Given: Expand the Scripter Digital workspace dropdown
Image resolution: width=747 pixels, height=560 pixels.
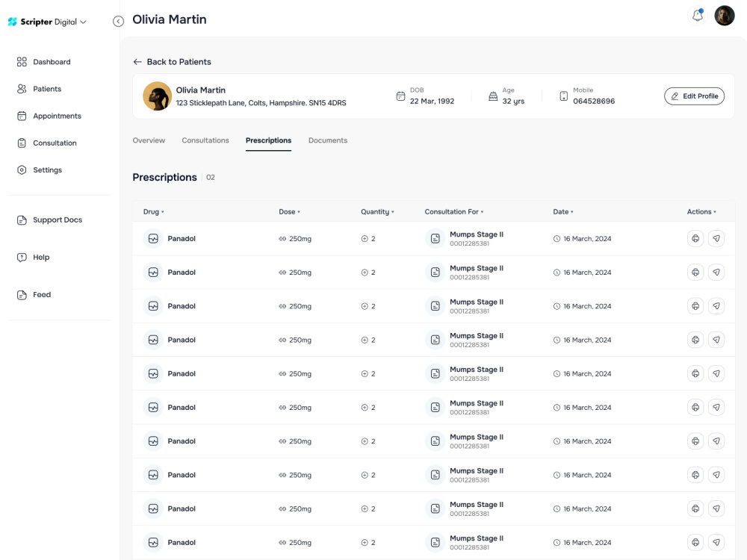Looking at the screenshot, I should (x=84, y=22).
